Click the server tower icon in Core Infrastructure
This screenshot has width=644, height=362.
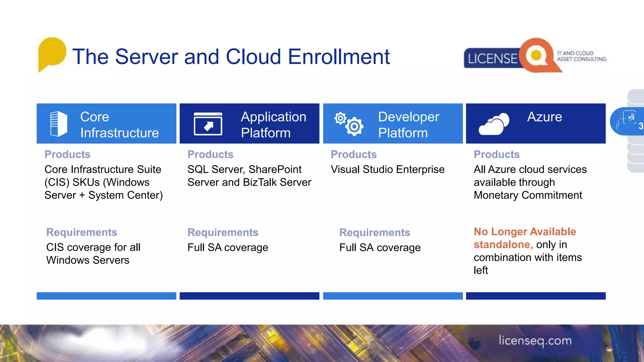(58, 124)
